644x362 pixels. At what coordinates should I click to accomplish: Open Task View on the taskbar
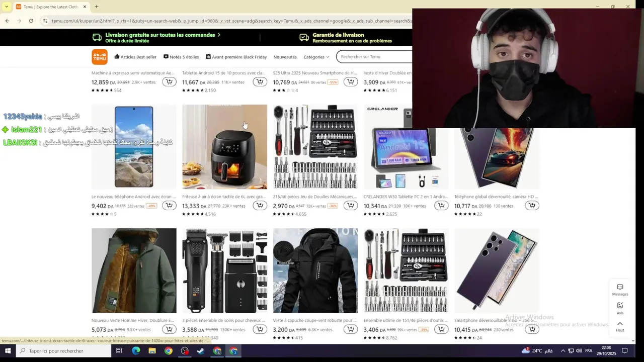[x=119, y=351]
